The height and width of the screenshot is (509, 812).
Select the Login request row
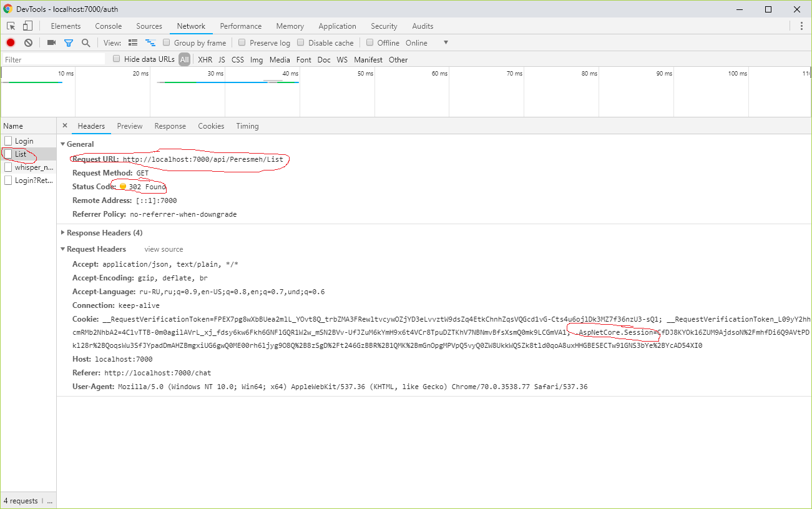(x=28, y=141)
